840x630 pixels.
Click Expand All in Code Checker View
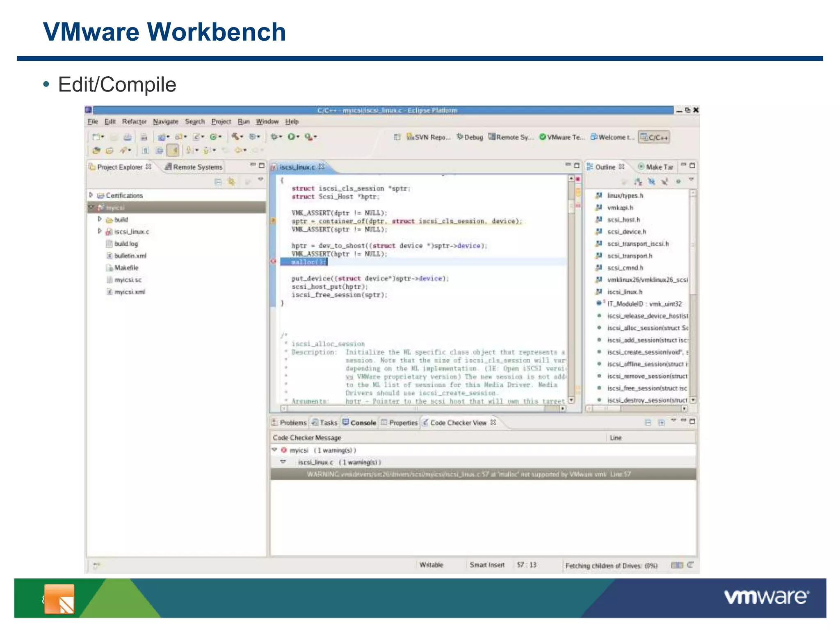coord(662,422)
